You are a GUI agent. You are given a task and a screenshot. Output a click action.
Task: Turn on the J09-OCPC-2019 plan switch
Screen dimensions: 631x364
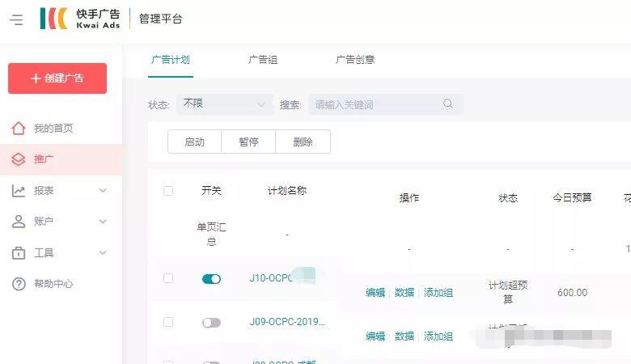click(211, 323)
